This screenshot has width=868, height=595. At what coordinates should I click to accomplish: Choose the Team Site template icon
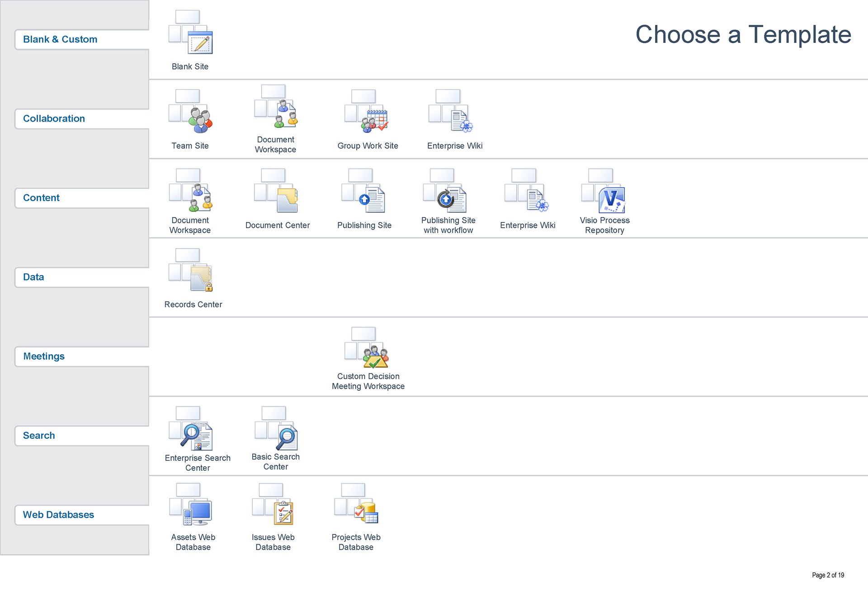(x=190, y=112)
